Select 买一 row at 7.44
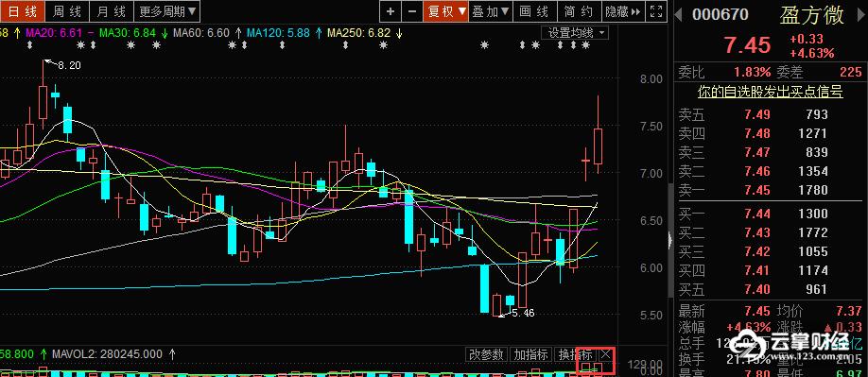This screenshot has width=868, height=377. 770,214
